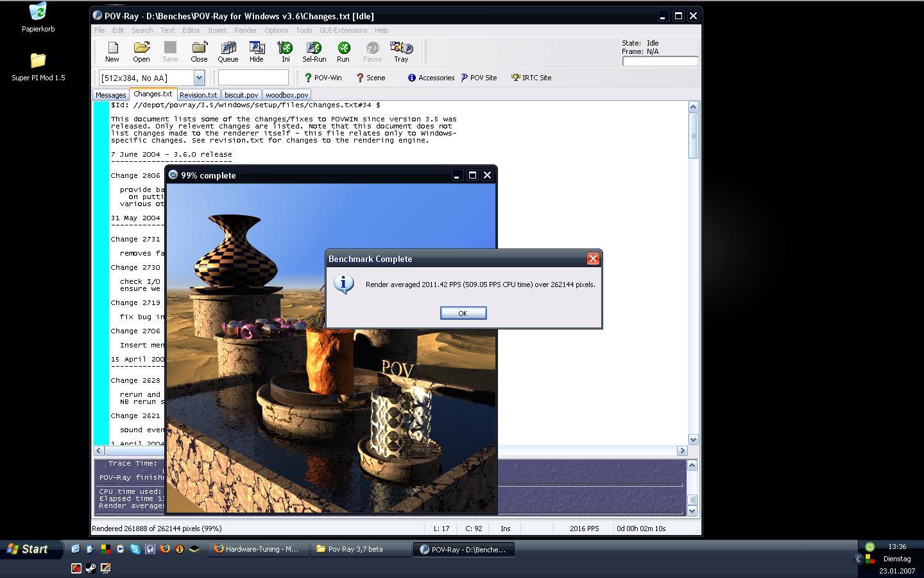Click the Sel-Run toolbar icon
The height and width of the screenshot is (578, 924).
click(314, 51)
